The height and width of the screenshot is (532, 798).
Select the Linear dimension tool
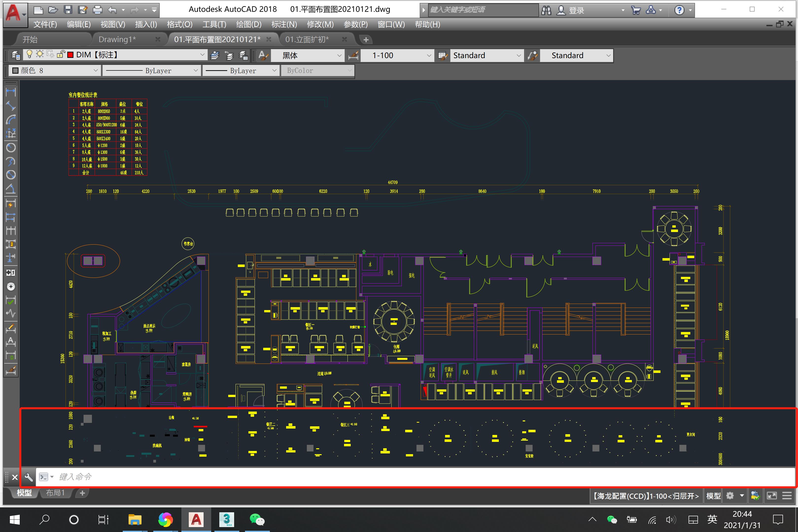[x=11, y=92]
